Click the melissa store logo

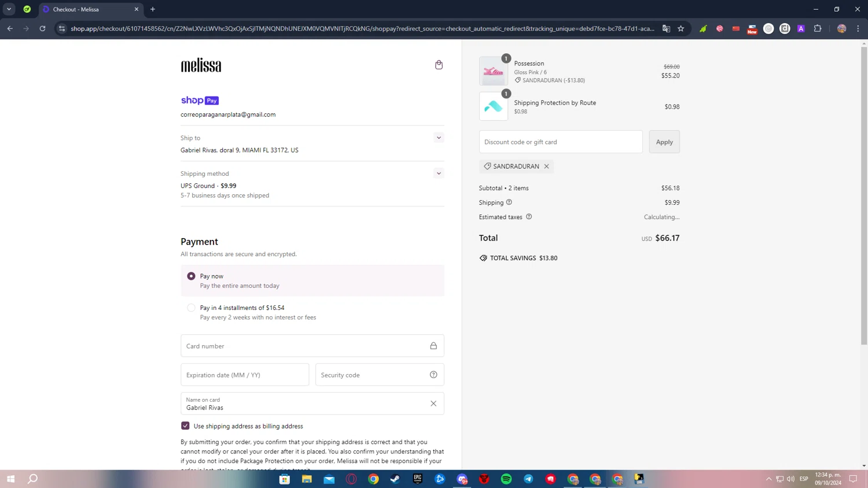point(201,65)
